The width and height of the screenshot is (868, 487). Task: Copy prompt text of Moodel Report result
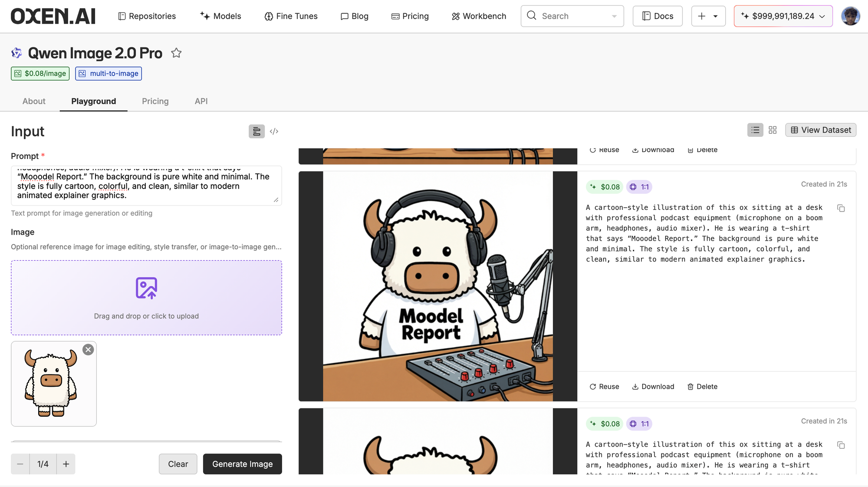pyautogui.click(x=841, y=209)
